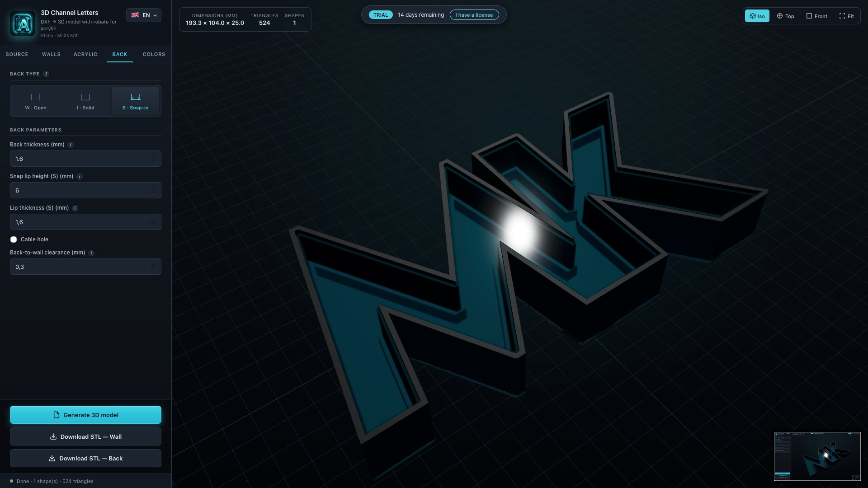Screen dimensions: 868x488
Task: Click the 3D Channel Letters app logo
Action: coord(23,23)
